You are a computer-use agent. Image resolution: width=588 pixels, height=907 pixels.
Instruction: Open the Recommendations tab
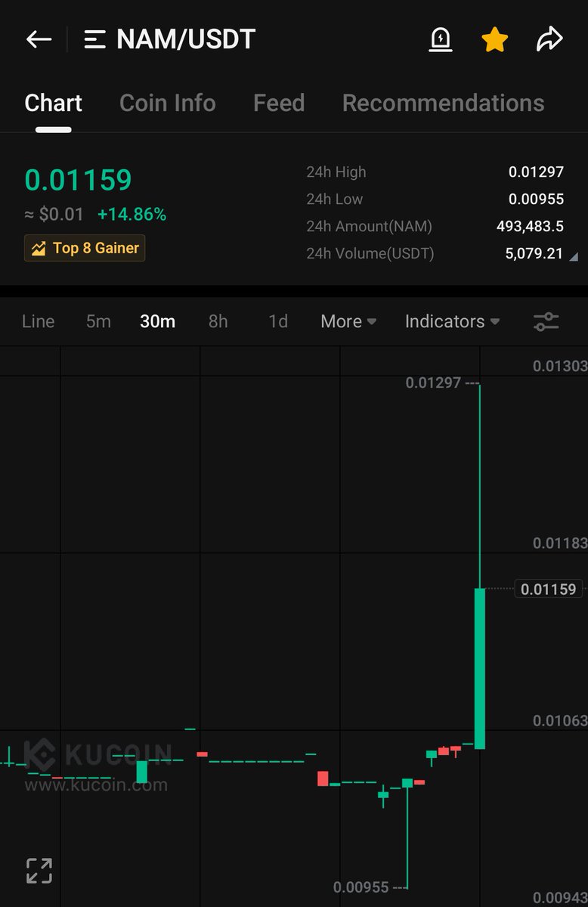[443, 103]
